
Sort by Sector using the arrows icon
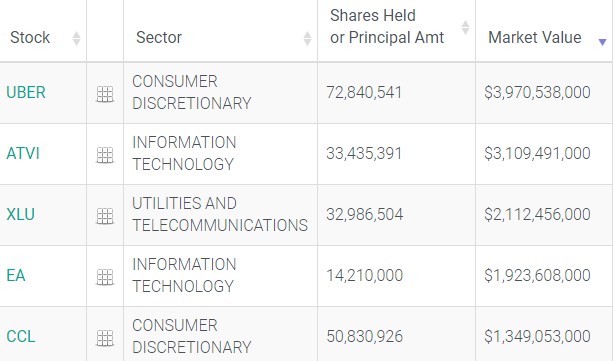pos(307,38)
